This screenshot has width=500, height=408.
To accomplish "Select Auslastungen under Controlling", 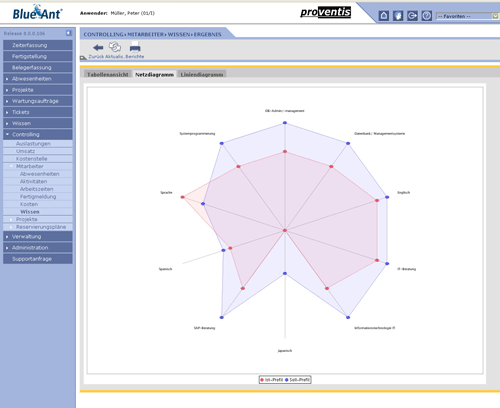I will tap(38, 144).
